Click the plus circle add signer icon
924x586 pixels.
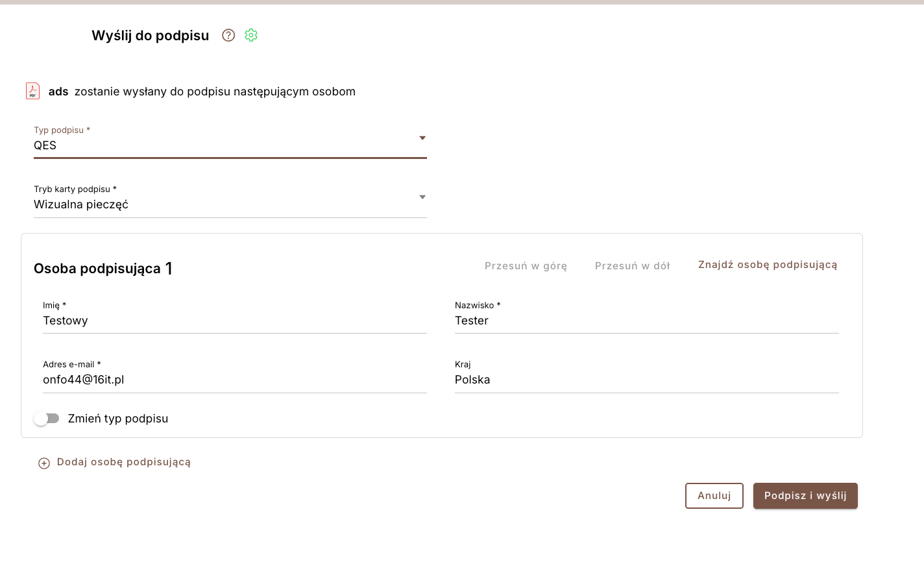(x=44, y=463)
